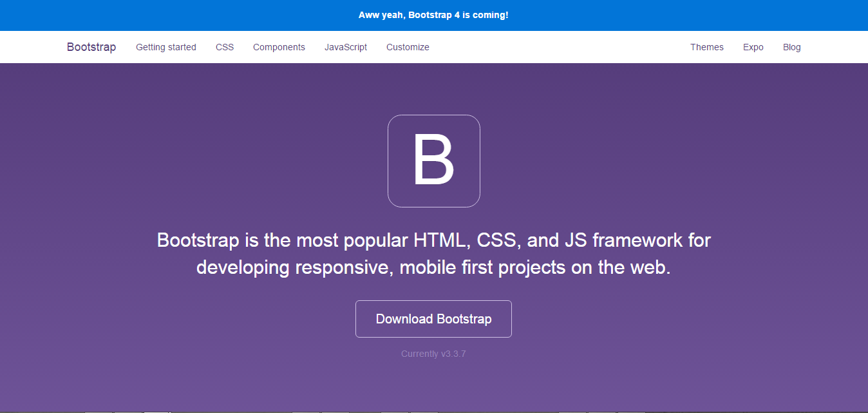This screenshot has width=868, height=413.
Task: Open the Blog link
Action: click(x=792, y=47)
